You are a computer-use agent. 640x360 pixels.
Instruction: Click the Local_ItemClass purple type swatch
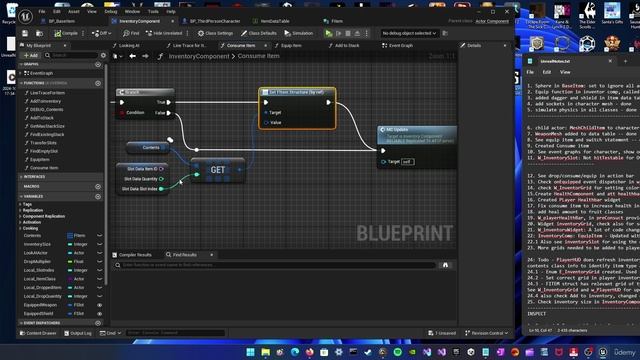pos(70,279)
